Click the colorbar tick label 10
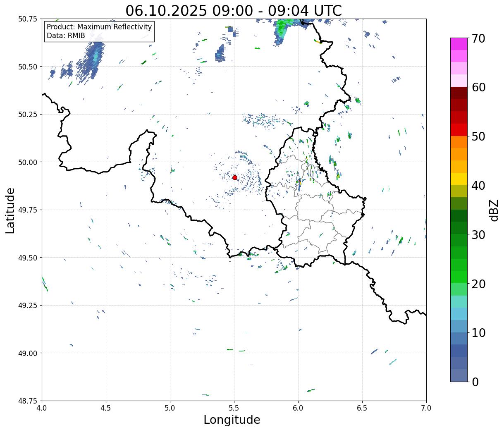Image resolution: width=504 pixels, height=430 pixels. pyautogui.click(x=478, y=333)
